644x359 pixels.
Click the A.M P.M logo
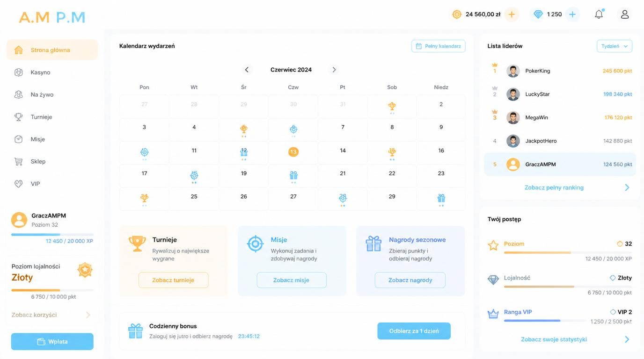(52, 17)
